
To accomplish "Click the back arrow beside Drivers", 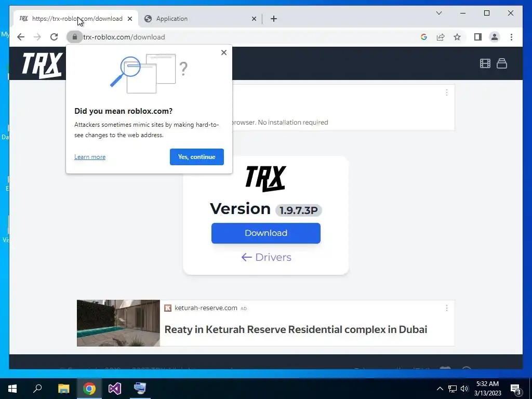I will click(x=246, y=257).
